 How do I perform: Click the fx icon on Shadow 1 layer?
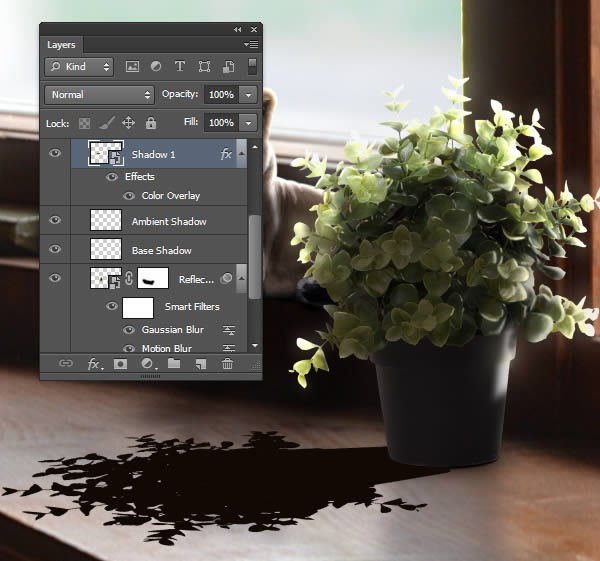click(x=226, y=154)
